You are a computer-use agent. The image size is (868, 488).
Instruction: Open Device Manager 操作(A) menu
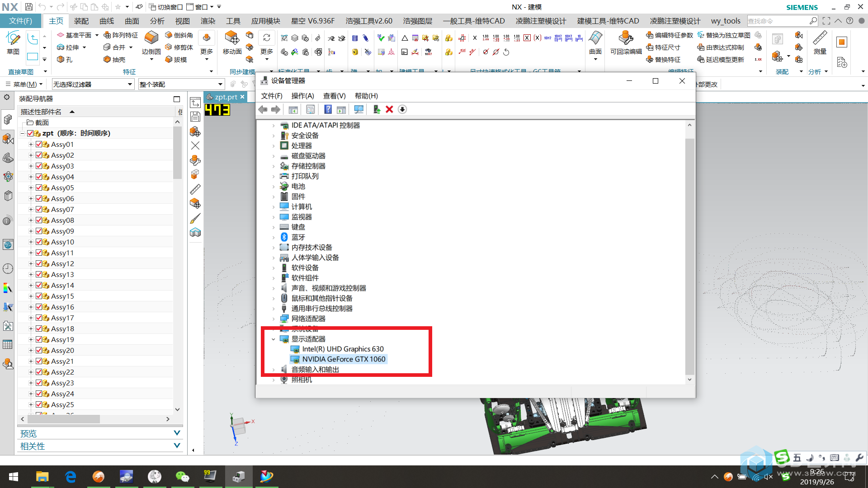pyautogui.click(x=302, y=96)
